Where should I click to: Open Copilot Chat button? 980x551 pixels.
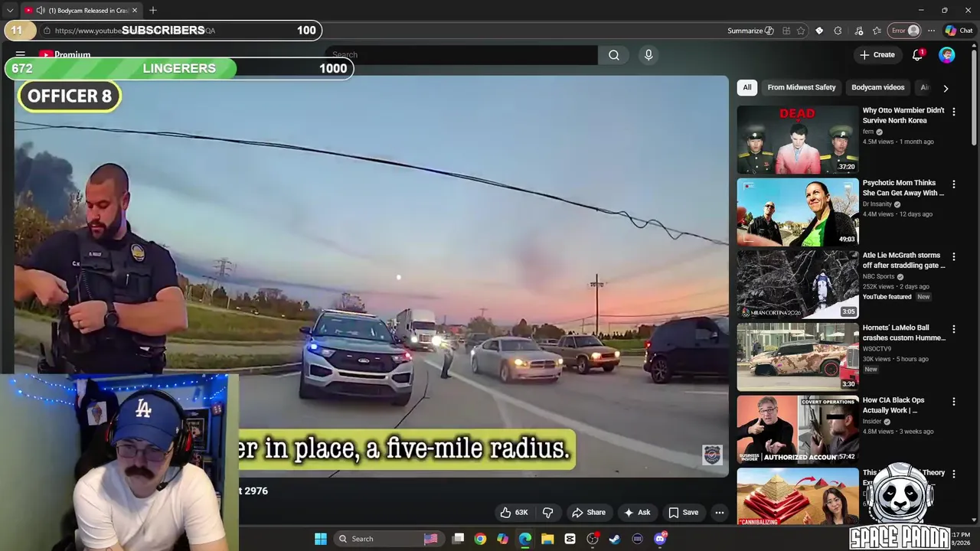coord(959,31)
